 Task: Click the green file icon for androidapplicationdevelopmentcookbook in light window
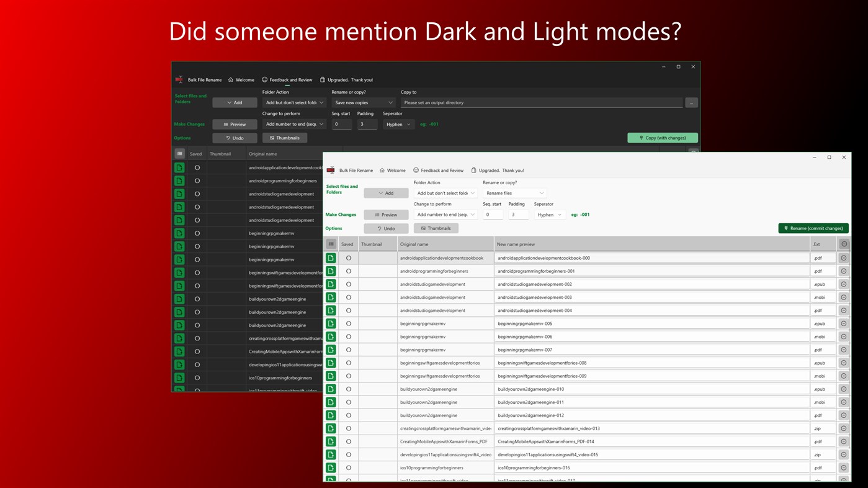pyautogui.click(x=331, y=258)
